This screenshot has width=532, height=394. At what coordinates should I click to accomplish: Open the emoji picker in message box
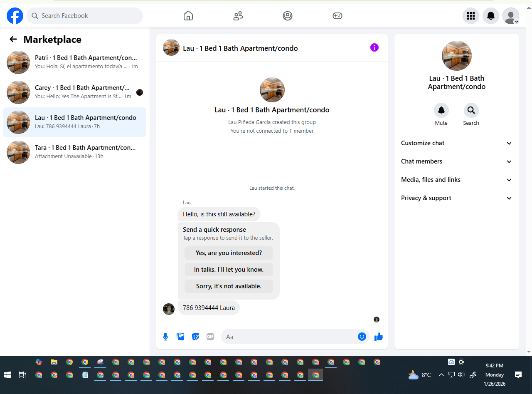[x=362, y=337]
